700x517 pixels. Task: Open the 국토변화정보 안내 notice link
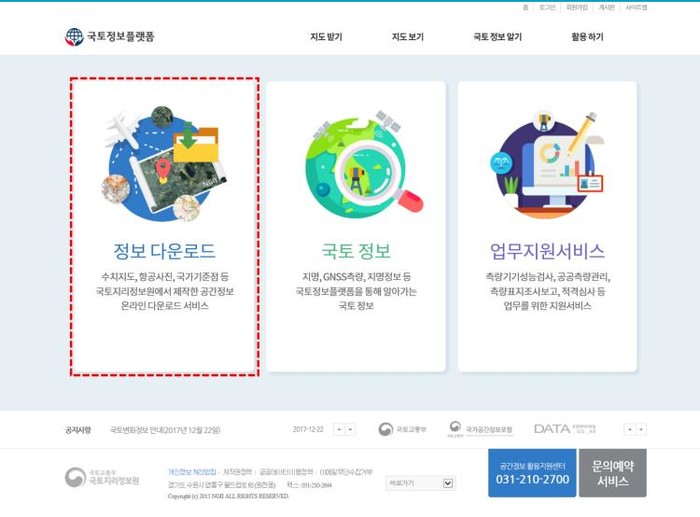166,429
